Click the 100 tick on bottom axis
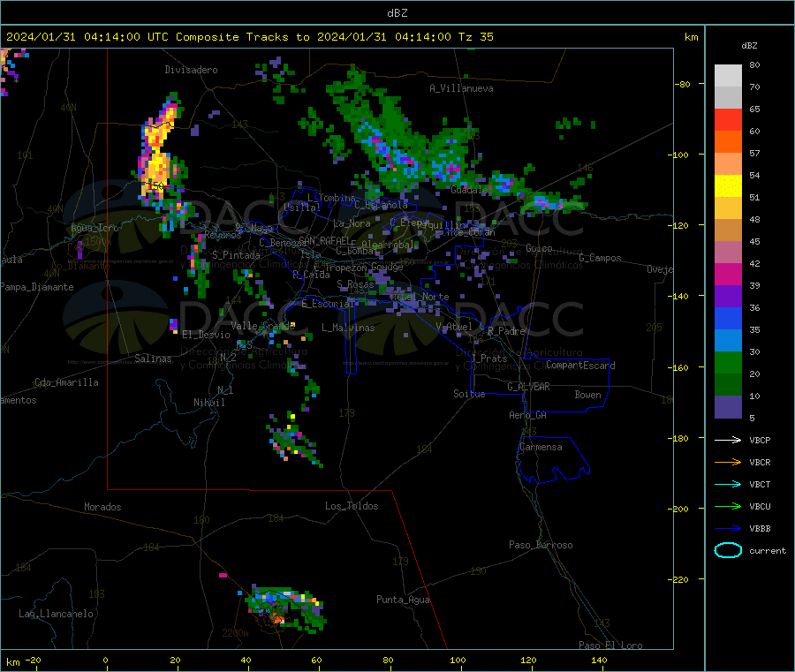Image resolution: width=795 pixels, height=672 pixels. pyautogui.click(x=458, y=660)
